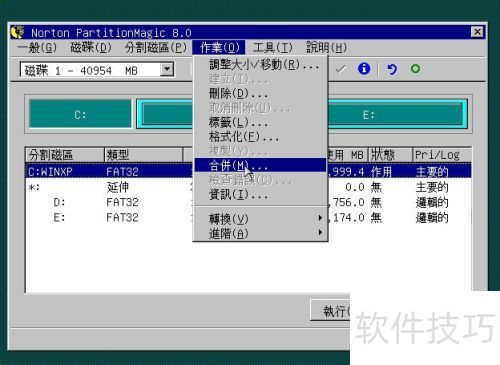Select 合併(M)... menu entry
Viewport: 500px width, 365px height.
click(260, 165)
